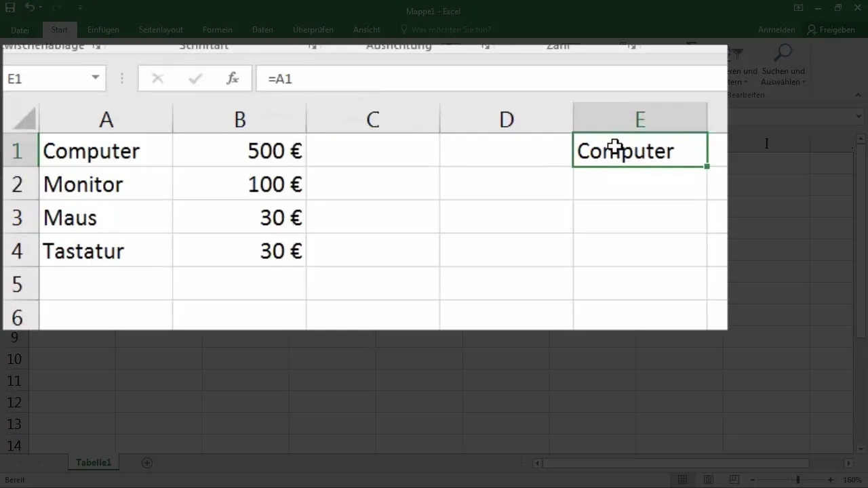This screenshot has height=488, width=868.
Task: Open the Customize Quick Access Toolbar arrow
Action: (x=81, y=8)
